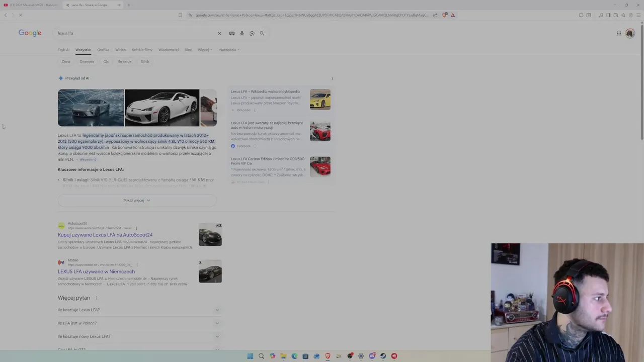Switch to Tryb AI tab
The image size is (644, 362).
(x=63, y=50)
